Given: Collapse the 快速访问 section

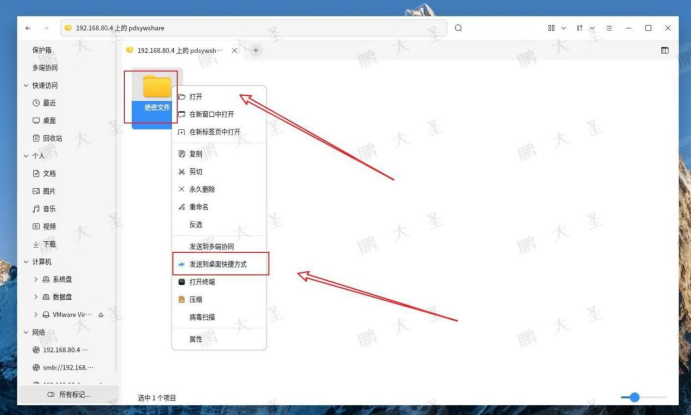Looking at the screenshot, I should [x=26, y=85].
